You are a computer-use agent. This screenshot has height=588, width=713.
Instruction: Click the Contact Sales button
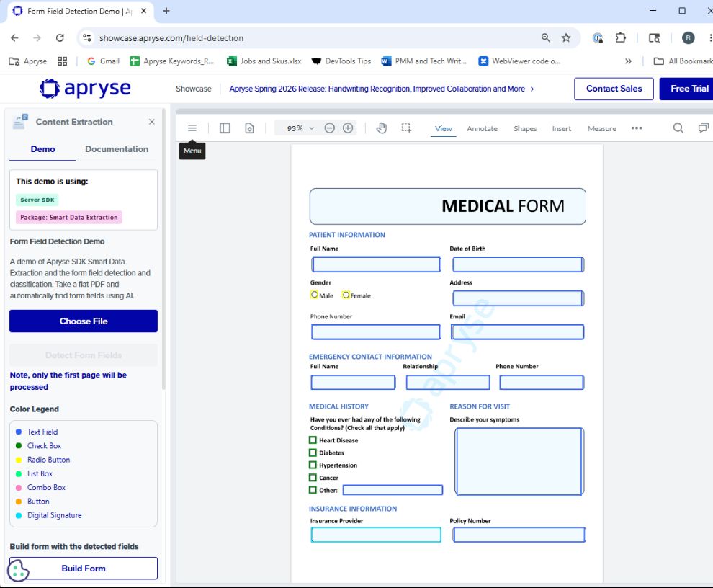click(614, 89)
